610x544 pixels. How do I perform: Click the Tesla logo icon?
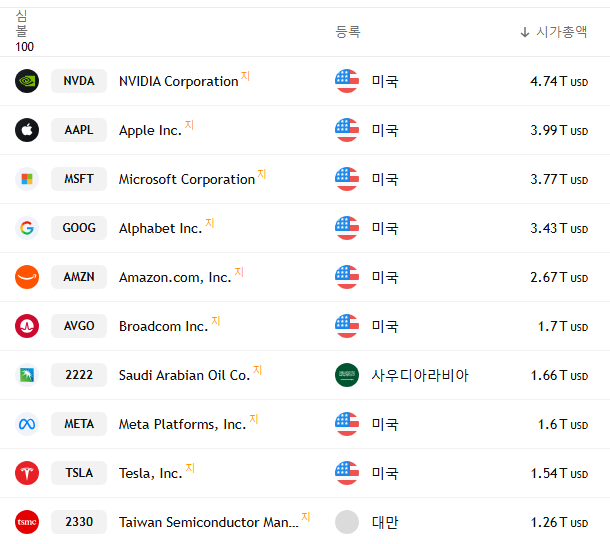[x=27, y=473]
